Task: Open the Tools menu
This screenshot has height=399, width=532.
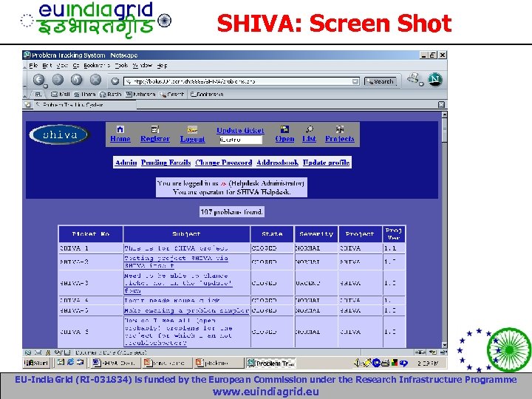Action: point(121,66)
